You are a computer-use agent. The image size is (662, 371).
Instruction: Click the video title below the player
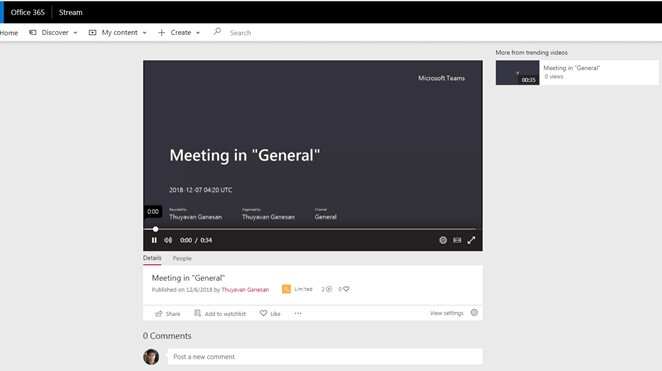[x=188, y=278]
